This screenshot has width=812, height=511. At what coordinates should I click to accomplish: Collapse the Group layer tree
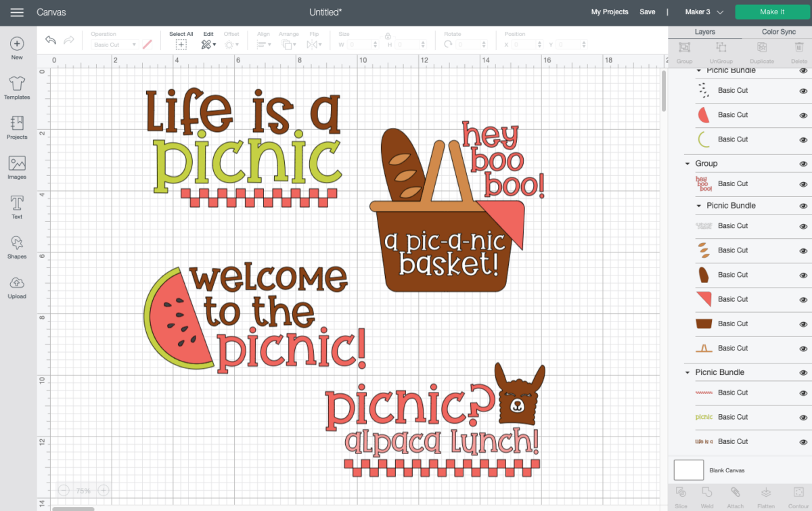point(687,164)
